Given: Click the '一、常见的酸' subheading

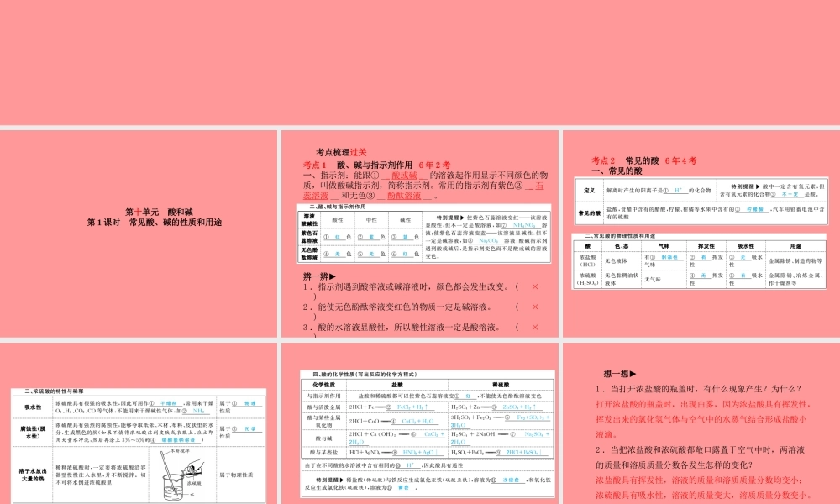Looking at the screenshot, I should point(617,171).
